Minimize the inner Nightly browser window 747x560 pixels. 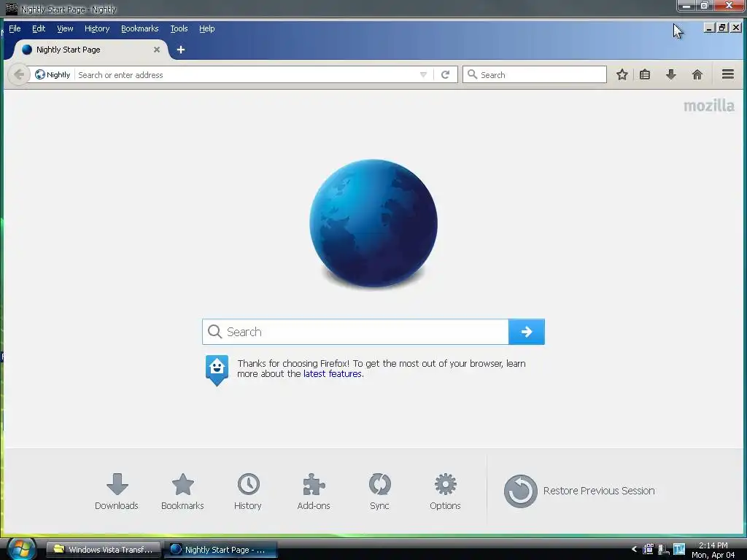click(709, 28)
